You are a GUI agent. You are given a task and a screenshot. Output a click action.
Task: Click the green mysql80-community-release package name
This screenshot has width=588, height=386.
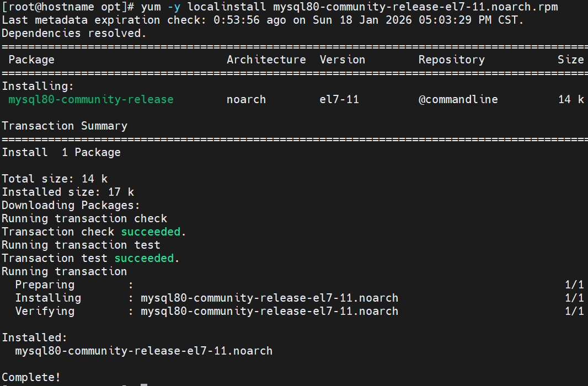91,100
